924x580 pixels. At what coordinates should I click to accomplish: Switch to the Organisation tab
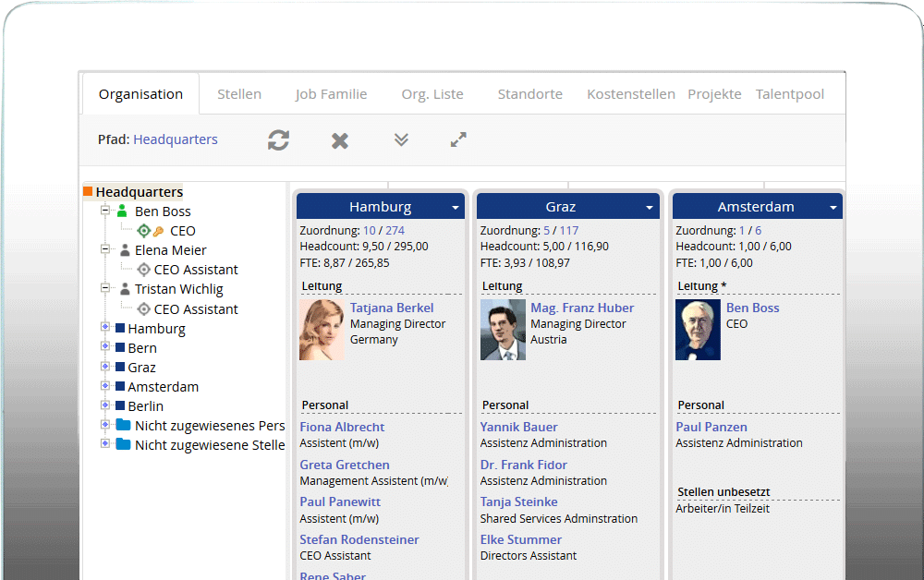tap(140, 94)
